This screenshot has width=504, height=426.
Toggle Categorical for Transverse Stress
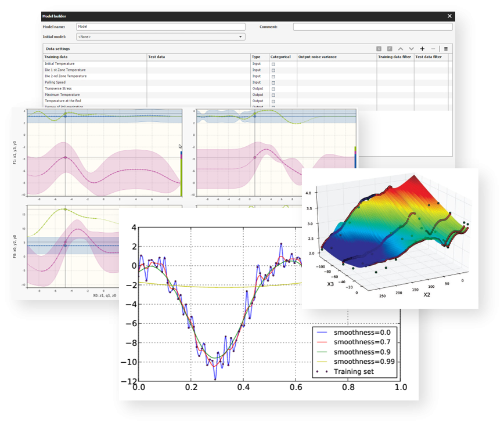tap(273, 89)
